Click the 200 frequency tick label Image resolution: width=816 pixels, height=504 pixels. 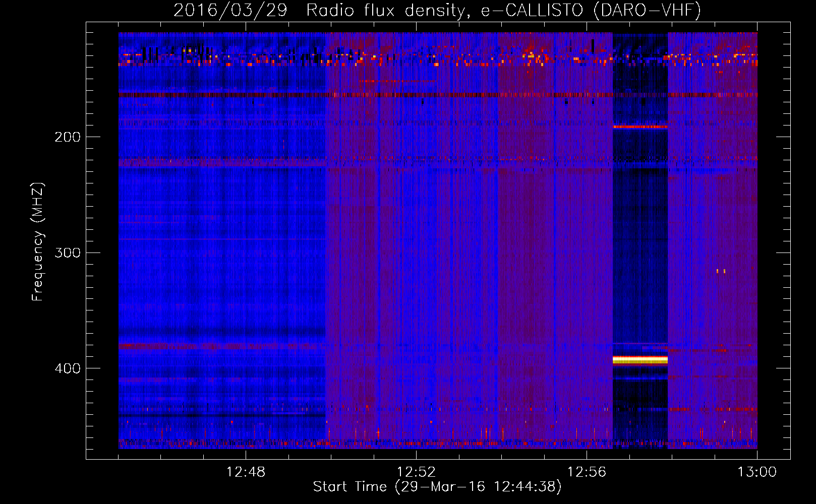point(68,137)
